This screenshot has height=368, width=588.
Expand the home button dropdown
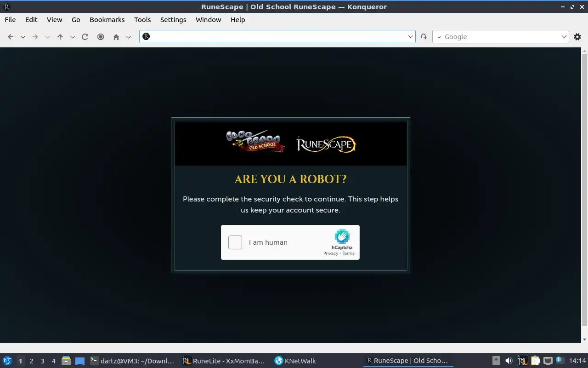click(x=129, y=37)
